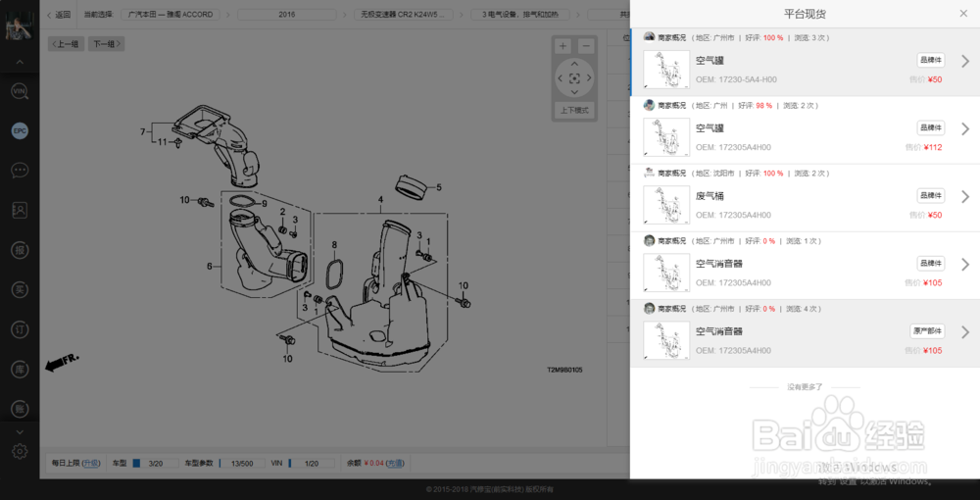Screen dimensions: 980x500
Task: Click the 原厂部件 tag
Action: click(927, 330)
